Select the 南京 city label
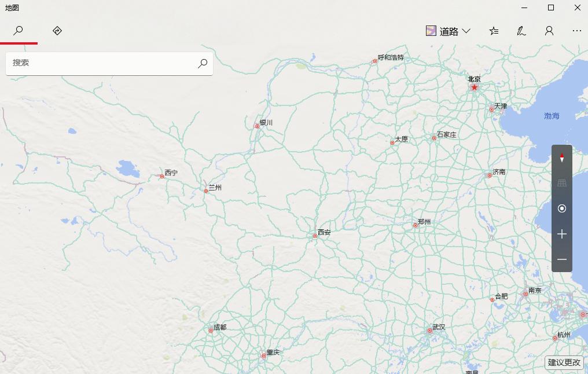This screenshot has height=374, width=588. (535, 291)
